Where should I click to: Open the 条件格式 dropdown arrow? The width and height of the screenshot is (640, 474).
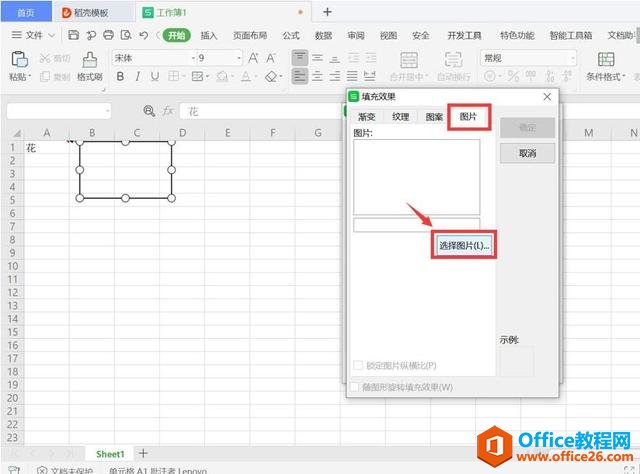pos(623,77)
